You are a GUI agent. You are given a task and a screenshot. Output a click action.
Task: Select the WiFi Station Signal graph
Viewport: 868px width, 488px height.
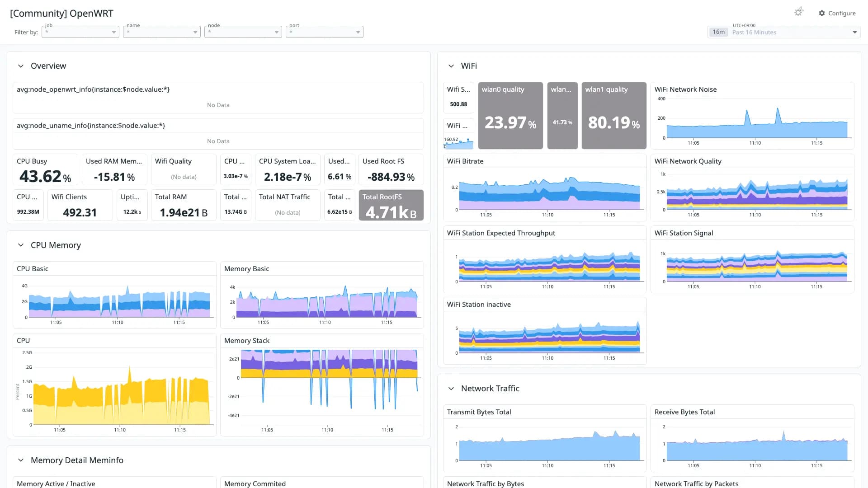click(752, 259)
